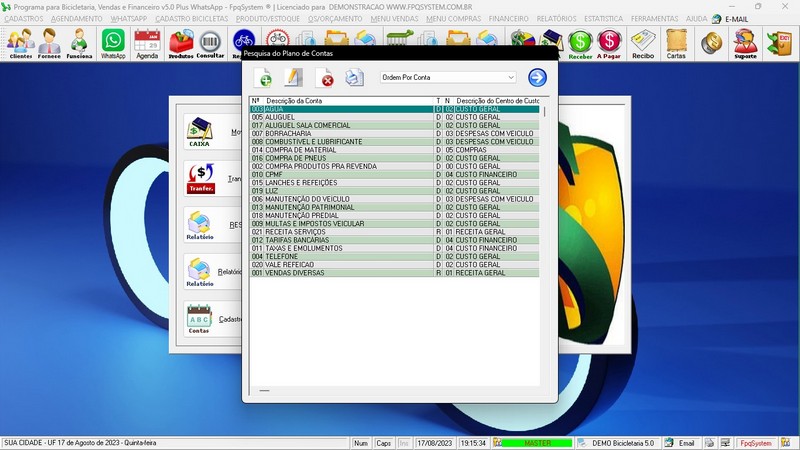The width and height of the screenshot is (800, 450).
Task: Click the Email item in status bar
Action: [x=685, y=442]
